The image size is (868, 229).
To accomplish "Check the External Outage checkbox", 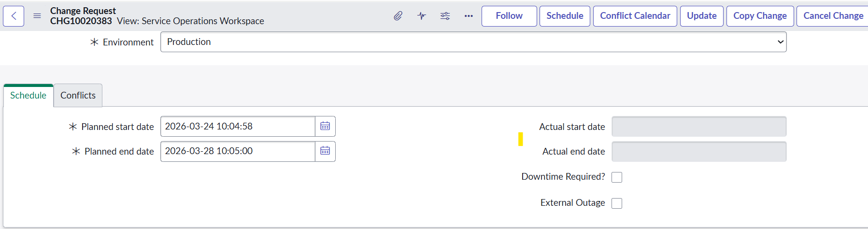I will point(617,203).
